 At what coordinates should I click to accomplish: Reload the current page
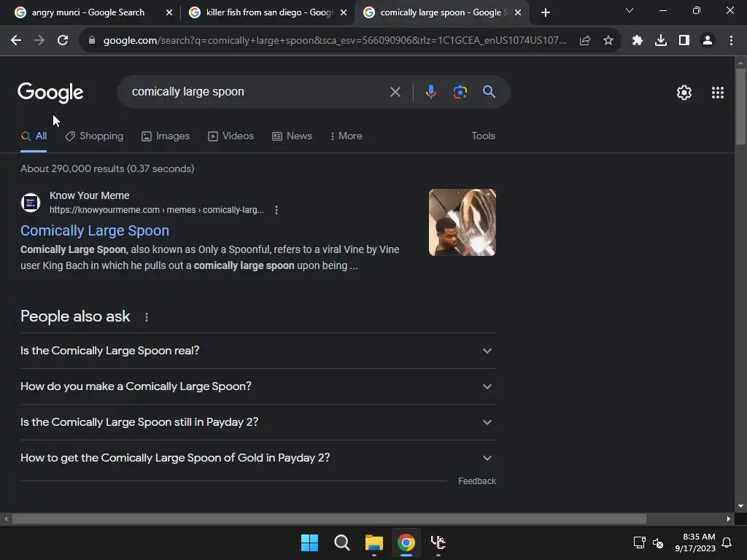(x=63, y=41)
